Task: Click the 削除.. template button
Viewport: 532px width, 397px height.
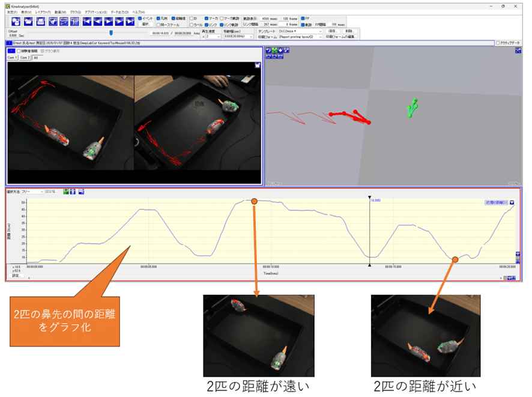Action: (x=349, y=31)
